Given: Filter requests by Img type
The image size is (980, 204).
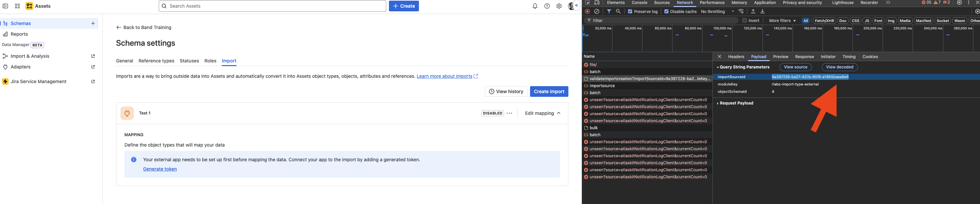Looking at the screenshot, I should 891,21.
